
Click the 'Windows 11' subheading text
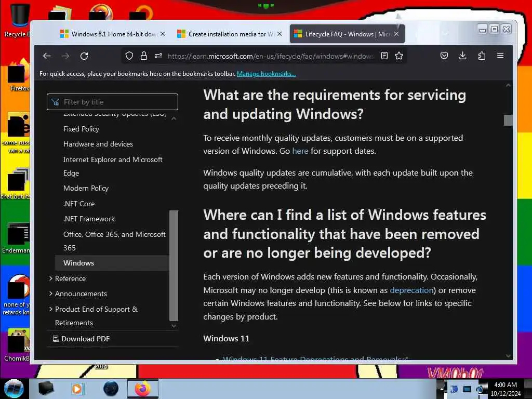(x=227, y=339)
